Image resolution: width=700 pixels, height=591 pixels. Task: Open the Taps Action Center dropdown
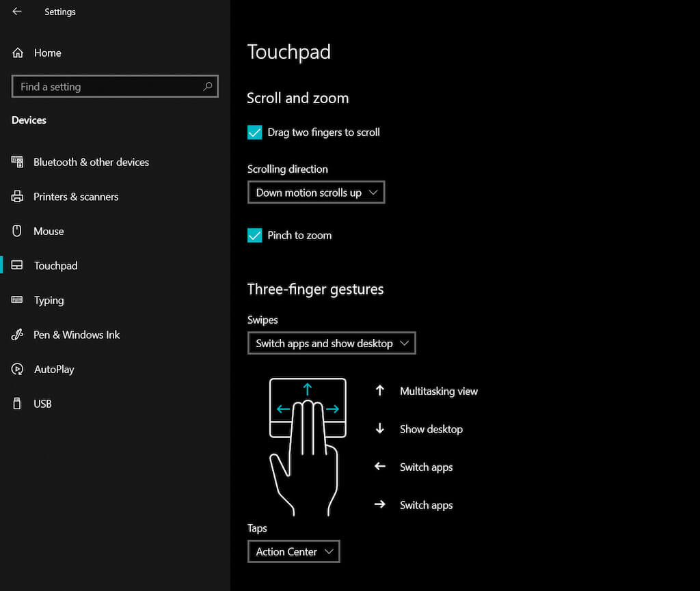click(x=294, y=551)
